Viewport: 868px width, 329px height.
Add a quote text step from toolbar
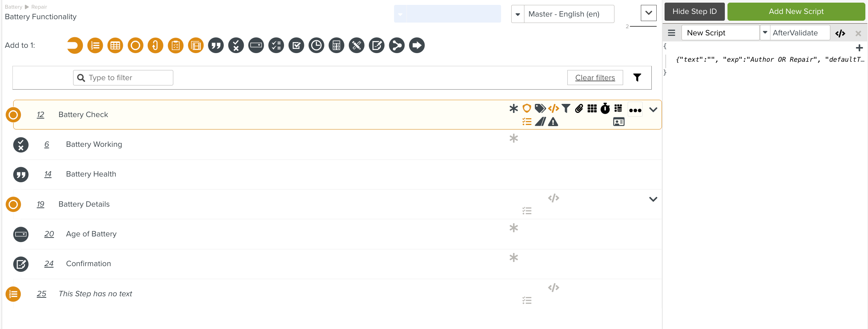216,46
